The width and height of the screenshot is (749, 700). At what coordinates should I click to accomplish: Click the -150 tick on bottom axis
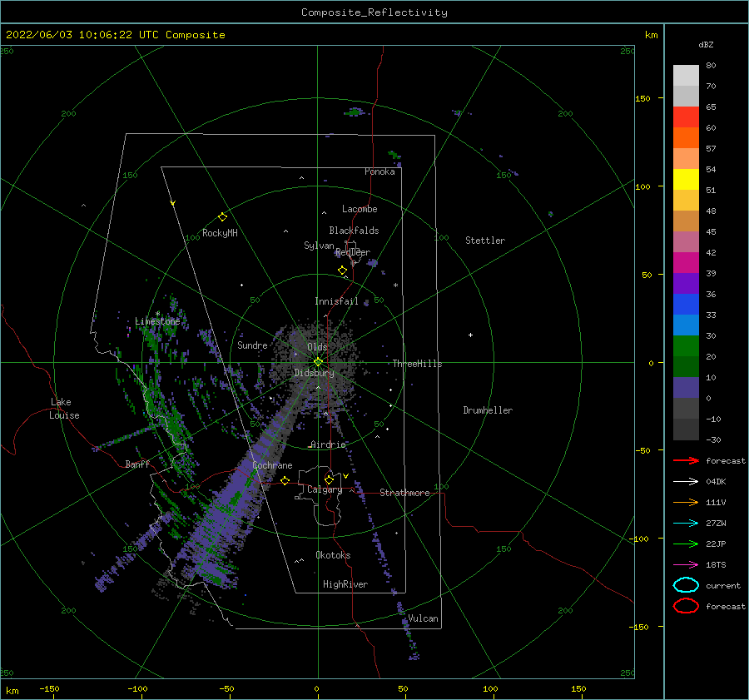coord(49,688)
